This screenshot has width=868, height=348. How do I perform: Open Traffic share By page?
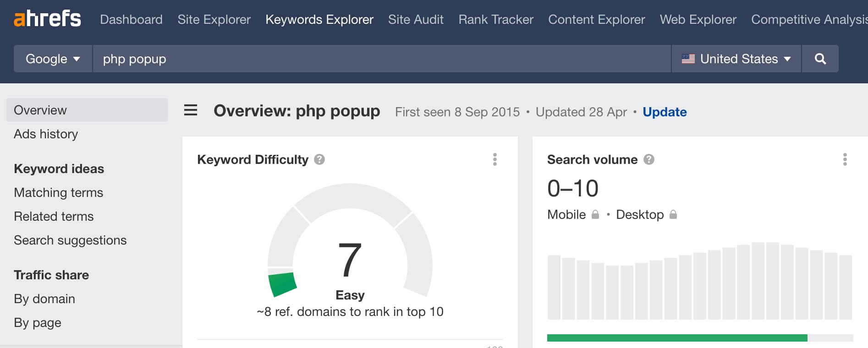coord(38,322)
